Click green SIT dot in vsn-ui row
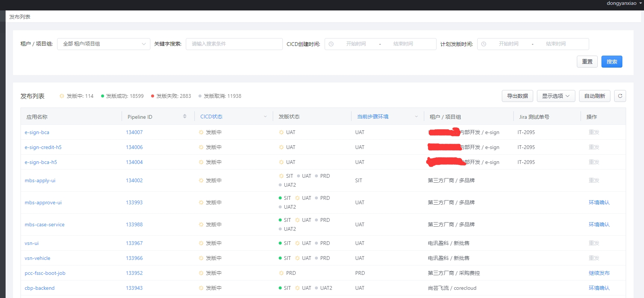 click(280, 243)
